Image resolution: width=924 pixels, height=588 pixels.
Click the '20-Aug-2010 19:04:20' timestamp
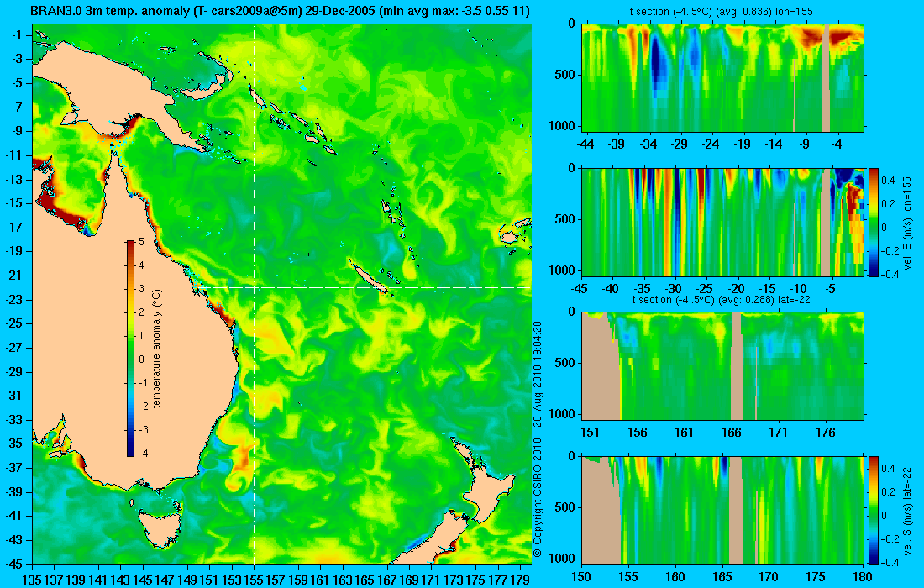[537, 372]
